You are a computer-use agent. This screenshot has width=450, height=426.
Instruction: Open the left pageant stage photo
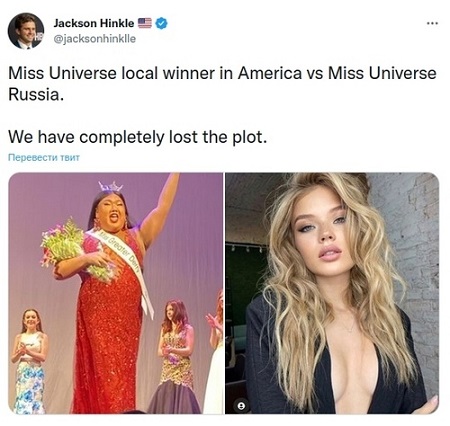coord(115,293)
